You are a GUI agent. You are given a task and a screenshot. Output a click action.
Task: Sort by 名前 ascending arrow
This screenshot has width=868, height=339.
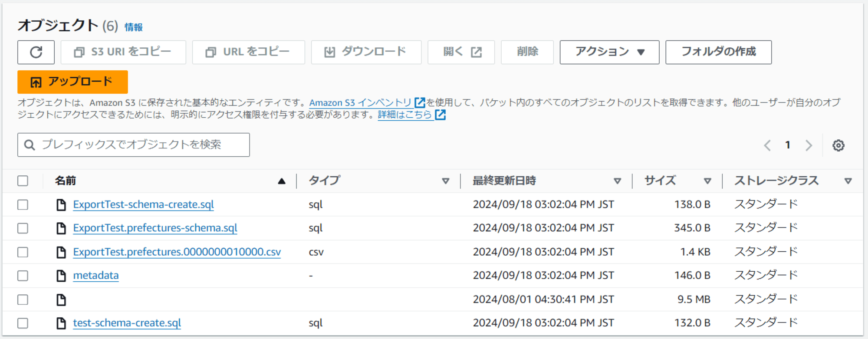[x=282, y=181]
